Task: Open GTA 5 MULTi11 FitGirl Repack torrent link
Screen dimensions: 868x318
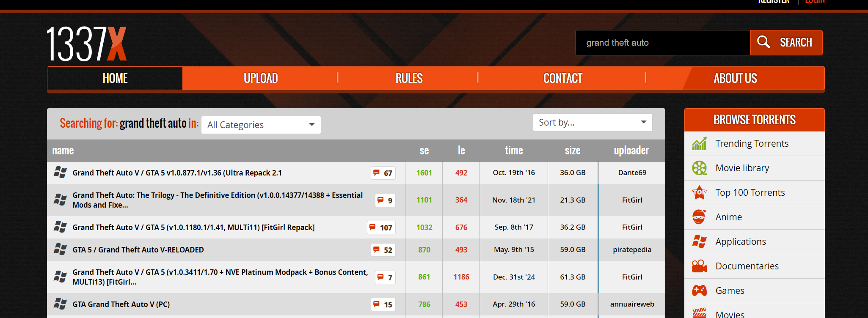Action: click(x=193, y=227)
